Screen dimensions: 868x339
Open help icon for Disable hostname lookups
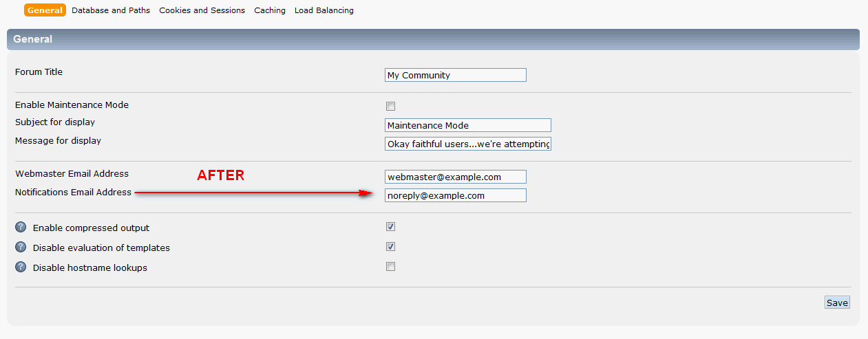(21, 267)
